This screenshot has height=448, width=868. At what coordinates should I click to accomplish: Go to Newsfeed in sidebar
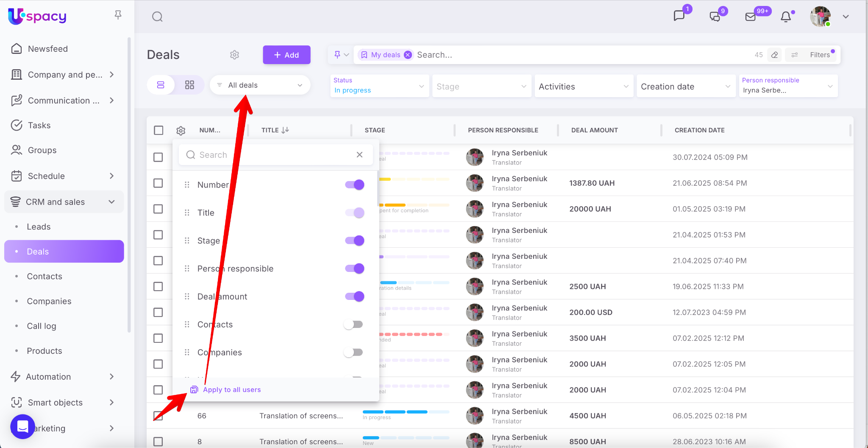click(47, 49)
